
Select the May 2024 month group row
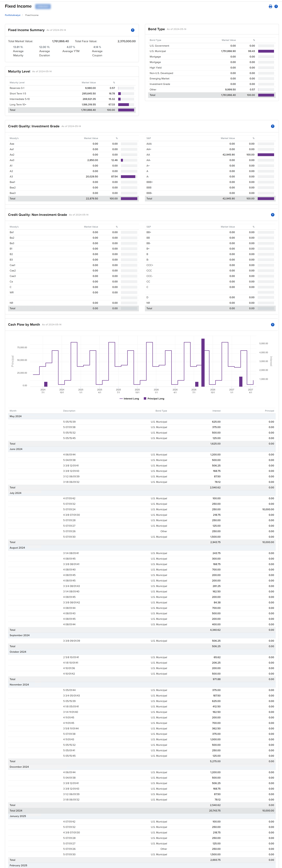(142, 416)
